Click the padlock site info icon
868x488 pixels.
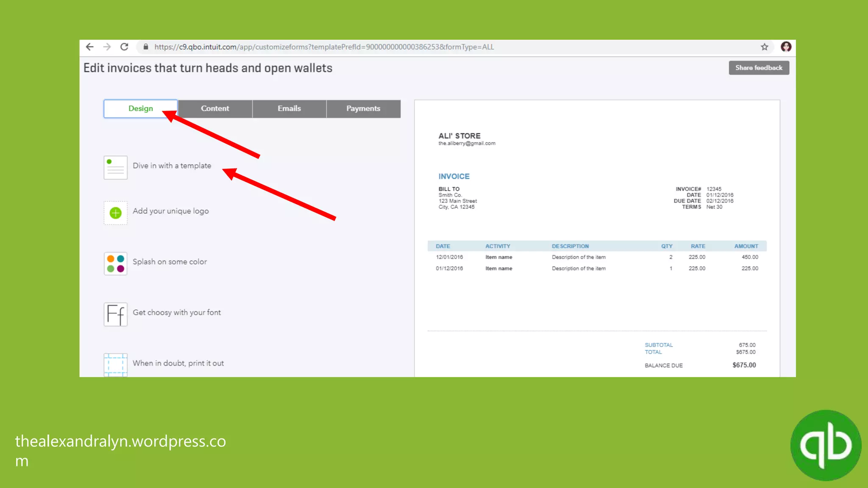[x=146, y=47]
